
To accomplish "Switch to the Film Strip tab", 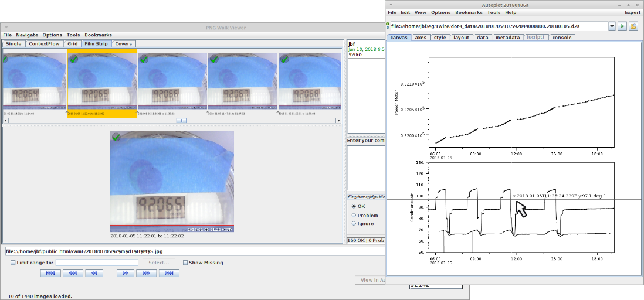I will (x=96, y=43).
